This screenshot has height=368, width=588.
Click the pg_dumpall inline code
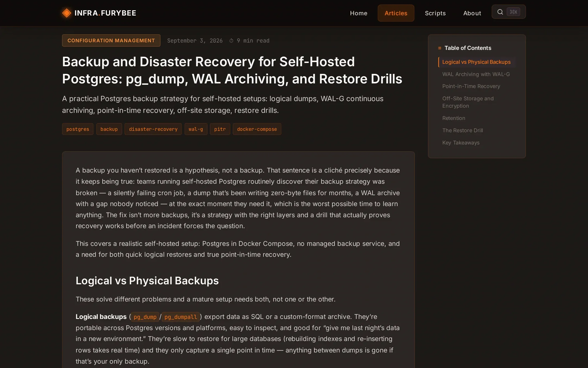181,317
